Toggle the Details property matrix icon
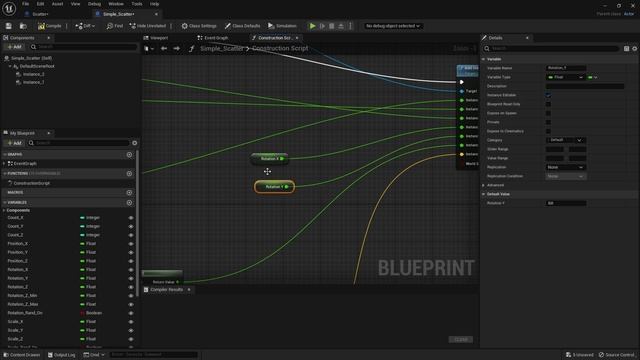The image size is (640, 360). 627,49
